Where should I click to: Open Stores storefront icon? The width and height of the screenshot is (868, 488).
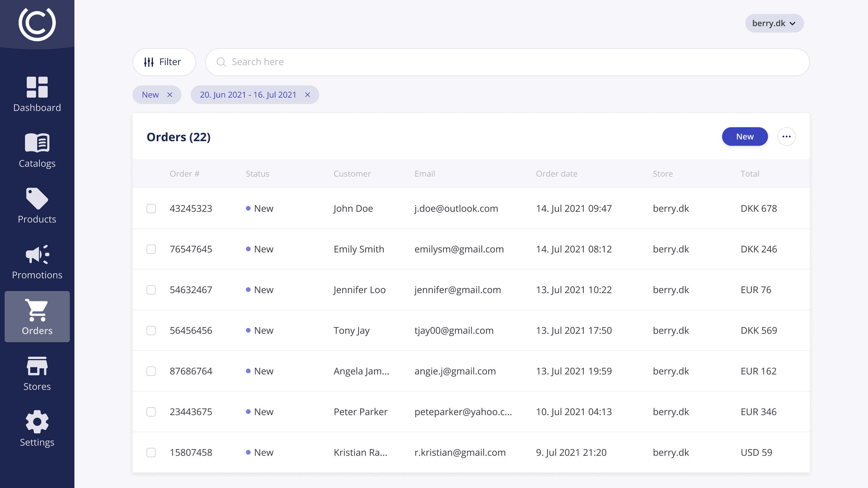pyautogui.click(x=37, y=366)
